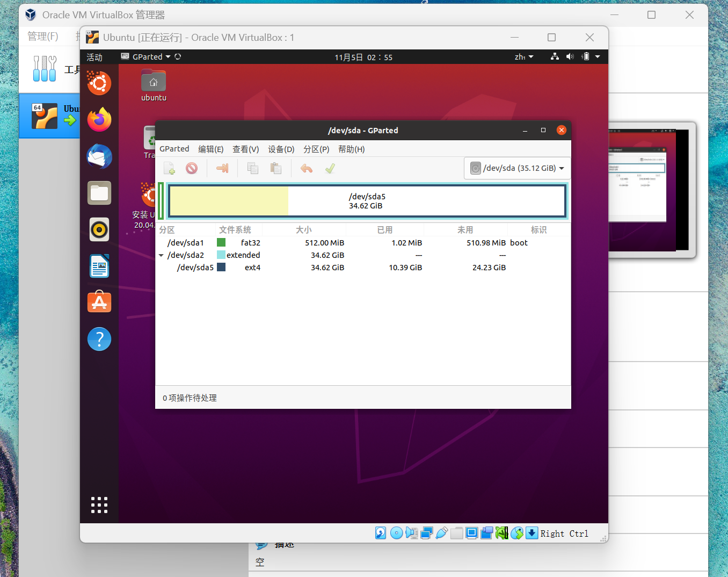The height and width of the screenshot is (577, 728).
Task: Click VirtualBox recording status icon
Action: (487, 533)
